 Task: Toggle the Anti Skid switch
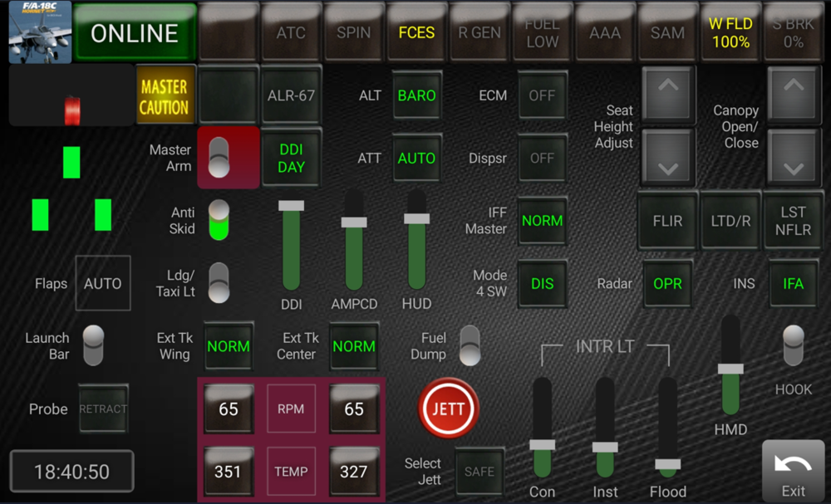(x=219, y=220)
